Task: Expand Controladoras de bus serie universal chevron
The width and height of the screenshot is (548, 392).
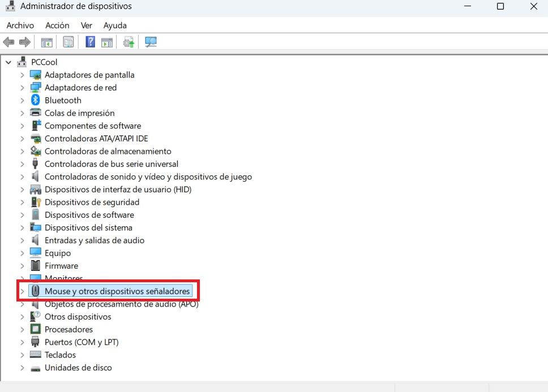Action: click(x=22, y=164)
